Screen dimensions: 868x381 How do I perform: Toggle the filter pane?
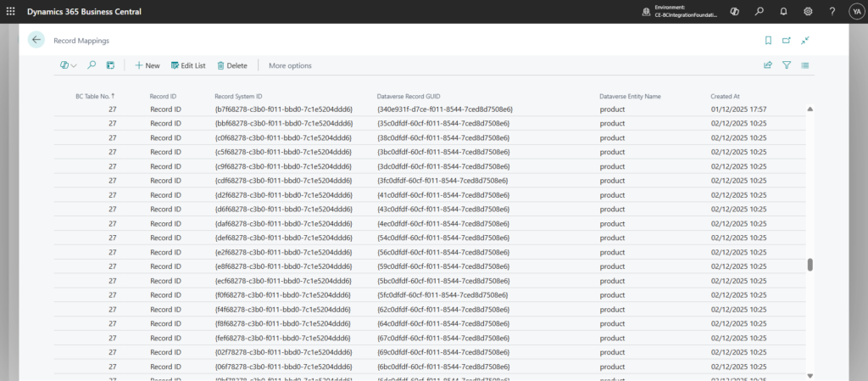click(787, 65)
